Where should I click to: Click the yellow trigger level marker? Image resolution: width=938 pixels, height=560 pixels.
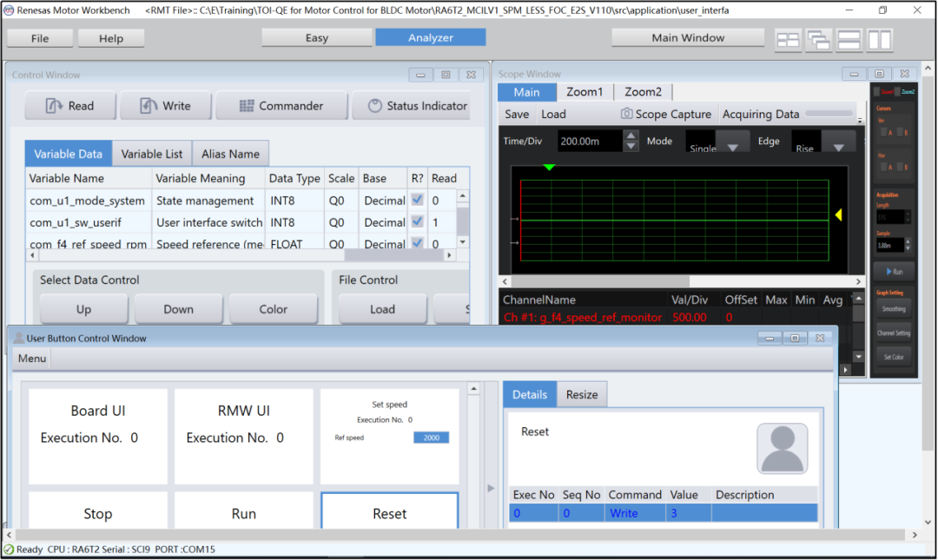point(838,214)
